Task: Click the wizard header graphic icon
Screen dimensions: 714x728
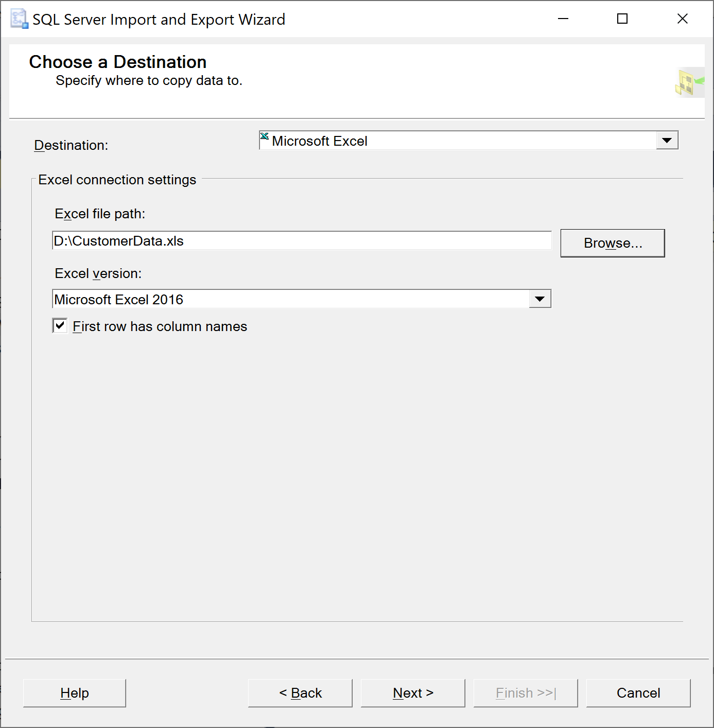Action: (x=690, y=82)
